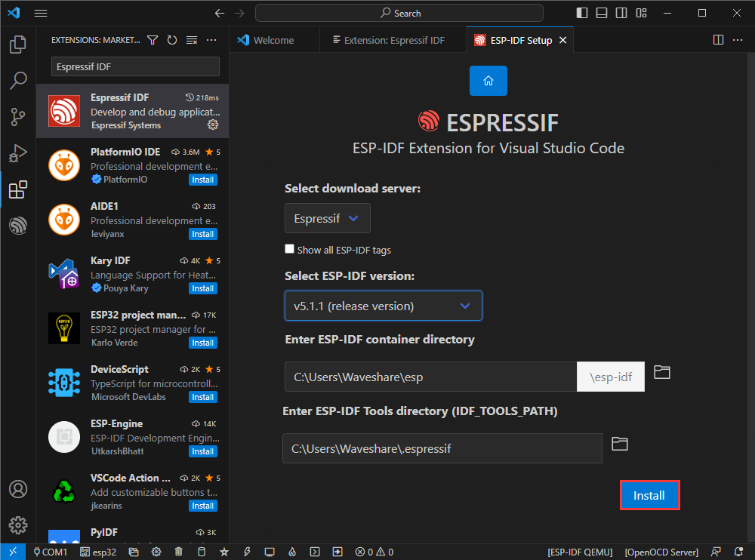Open current project folder status icon
The height and width of the screenshot is (560, 755).
coord(134,552)
